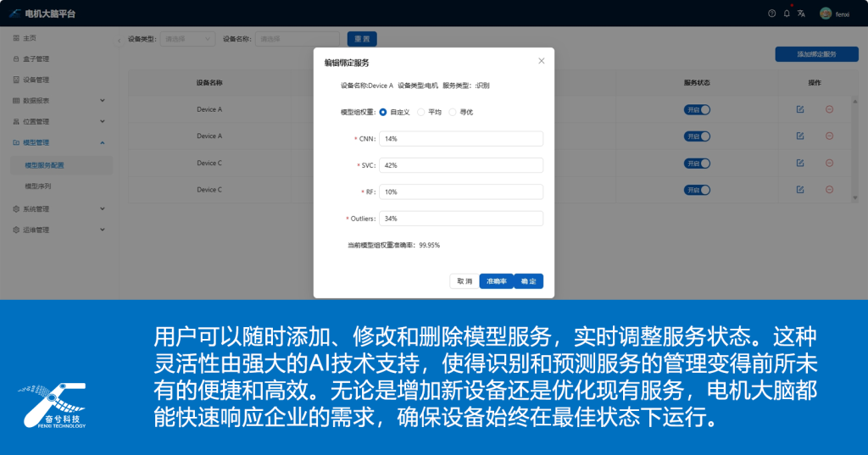
Task: Select the 平均 weight radio option
Action: click(x=421, y=112)
